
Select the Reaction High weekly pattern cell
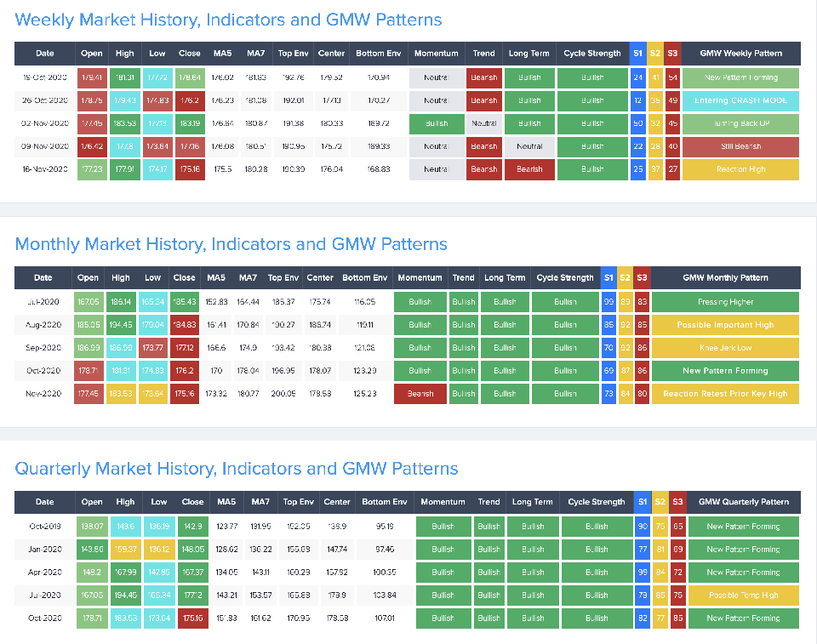click(740, 169)
